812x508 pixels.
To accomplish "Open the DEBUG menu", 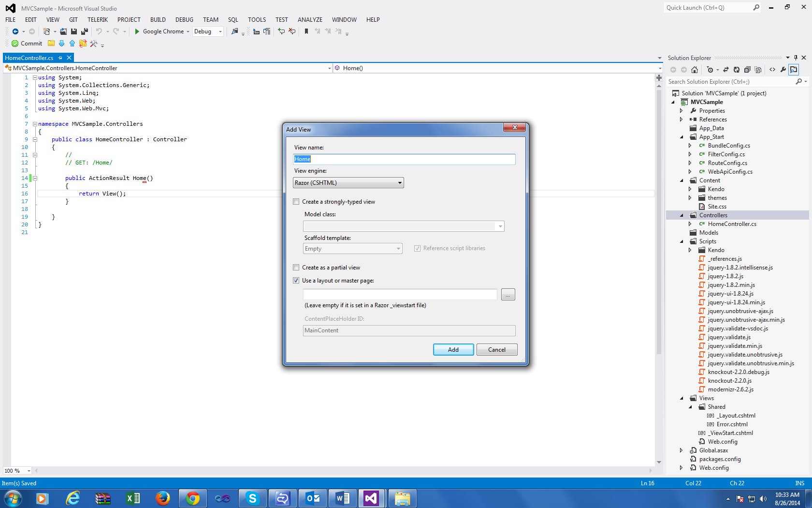I will click(x=184, y=20).
